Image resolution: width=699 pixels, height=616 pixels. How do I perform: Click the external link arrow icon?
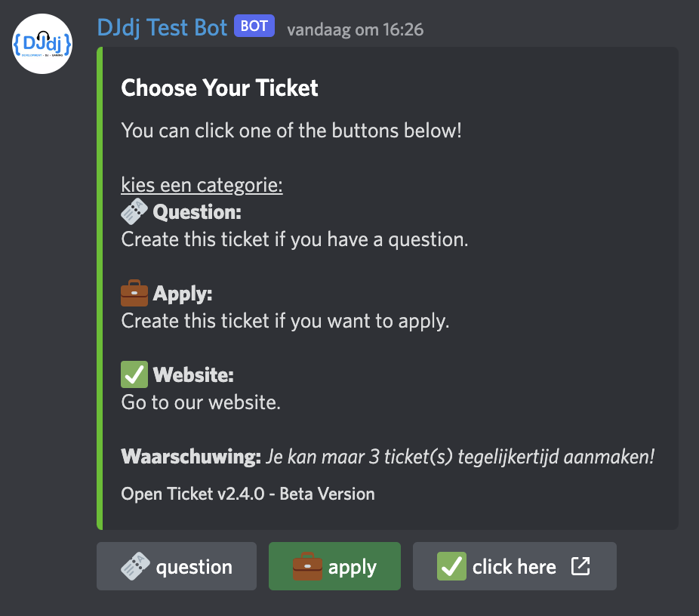click(580, 566)
